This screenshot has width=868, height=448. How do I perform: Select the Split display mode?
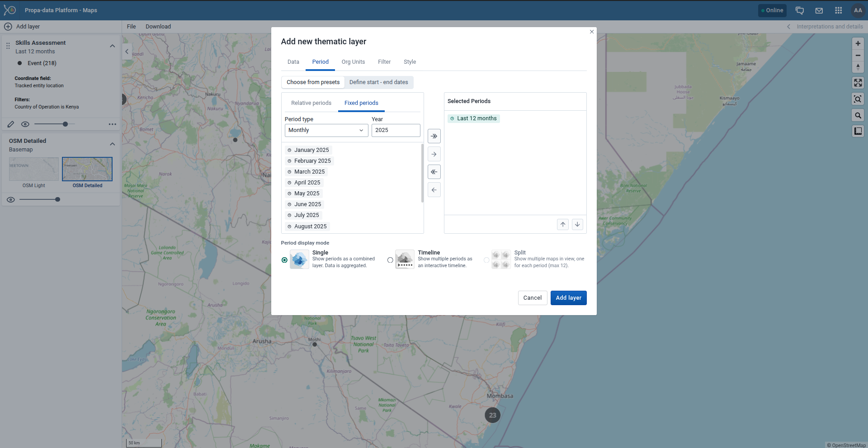coord(486,260)
